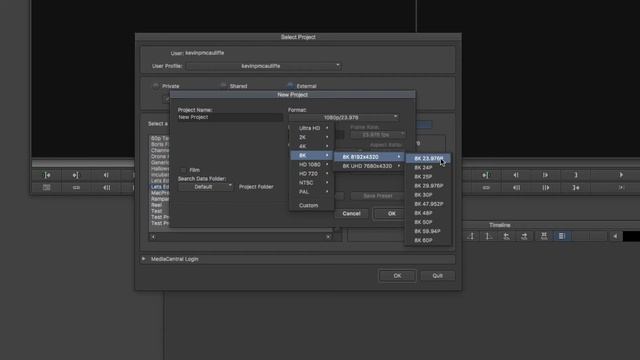
Task: Choose Custom in the format menu
Action: point(312,205)
